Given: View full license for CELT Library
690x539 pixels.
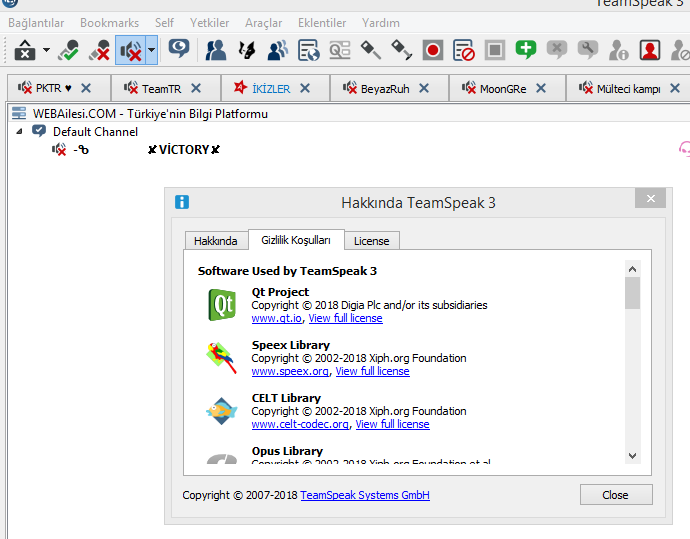Looking at the screenshot, I should (x=393, y=424).
